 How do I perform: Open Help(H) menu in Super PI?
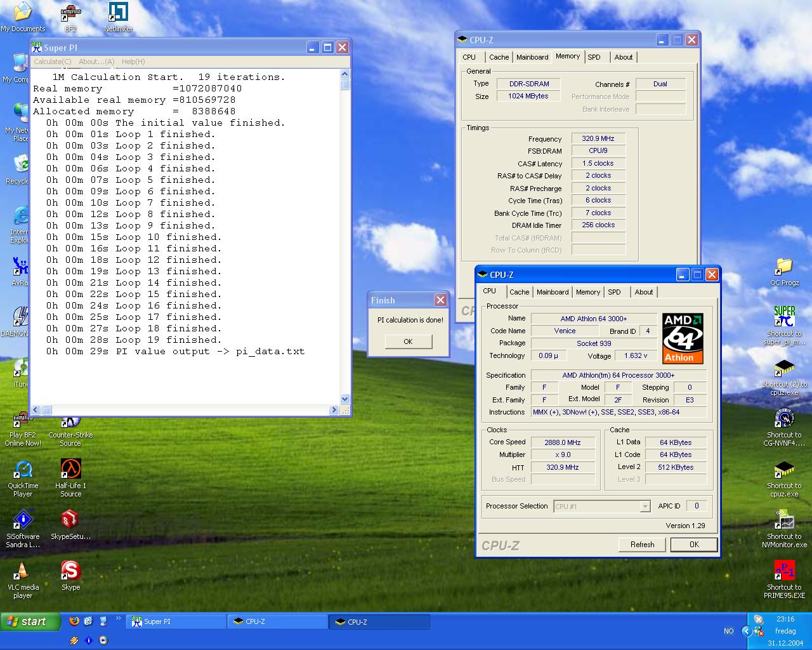click(133, 62)
